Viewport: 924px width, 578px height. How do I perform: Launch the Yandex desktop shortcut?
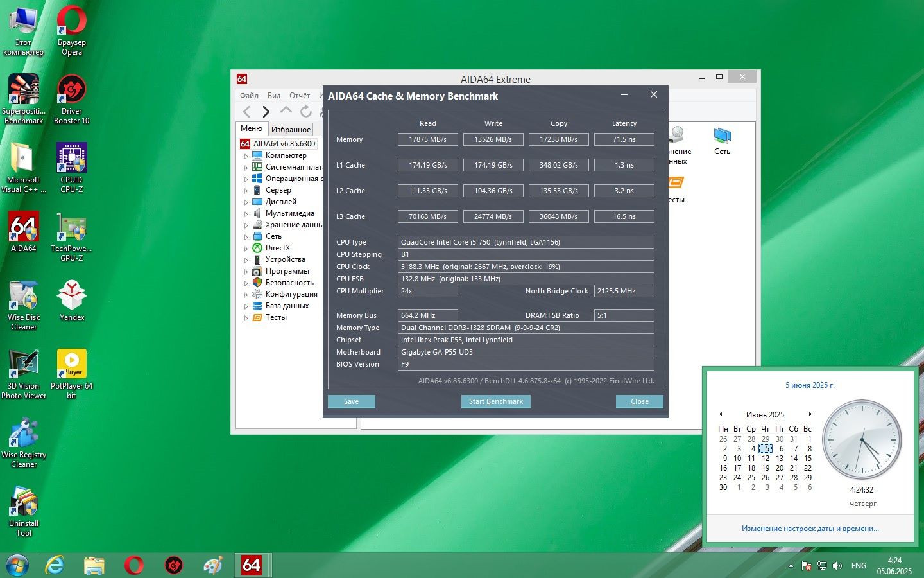tap(71, 301)
